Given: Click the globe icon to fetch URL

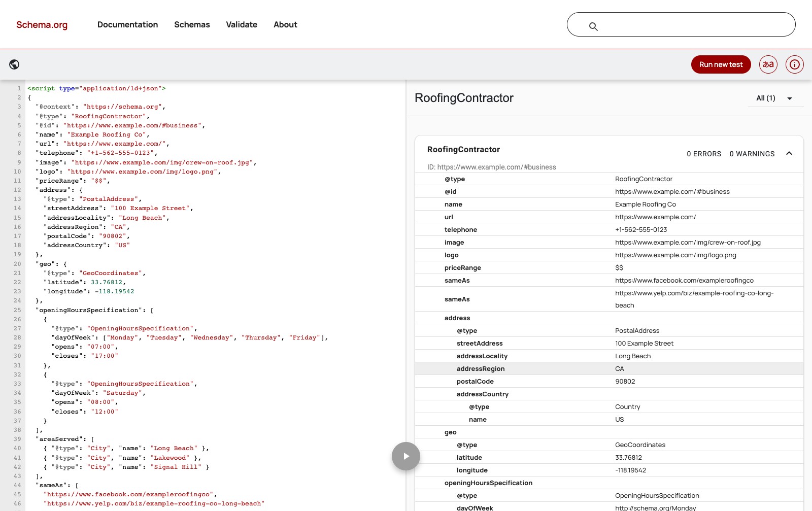Looking at the screenshot, I should pos(14,64).
